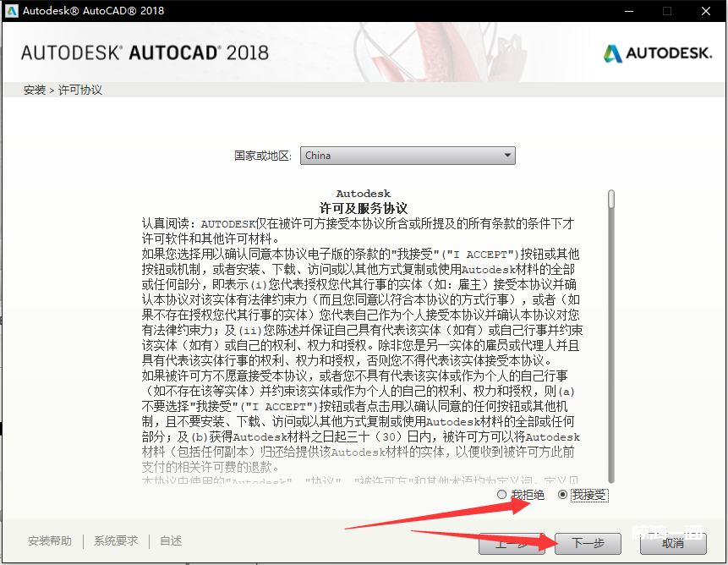The width and height of the screenshot is (728, 565).
Task: Minimize the AutoCAD 2018 installer window
Action: [627, 11]
